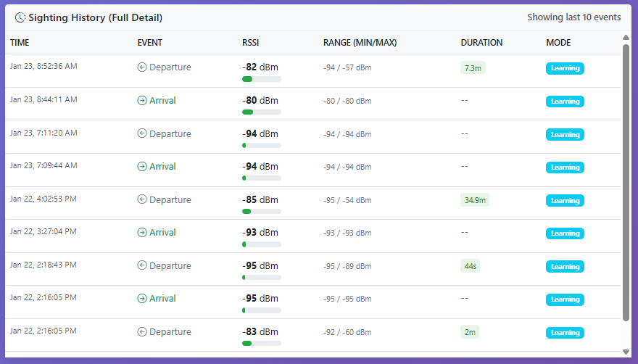The width and height of the screenshot is (638, 364).
Task: Click the vertical scrollbar thumb
Action: [626, 181]
